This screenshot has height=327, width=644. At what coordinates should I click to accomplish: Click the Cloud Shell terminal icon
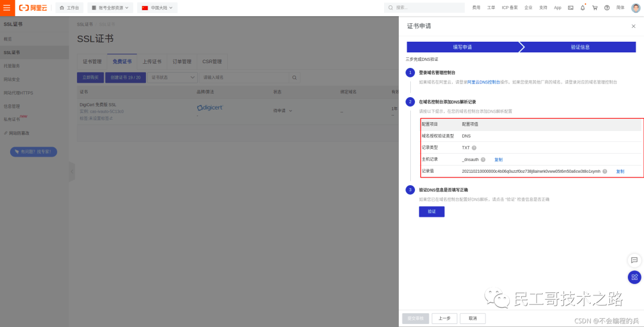tap(571, 8)
